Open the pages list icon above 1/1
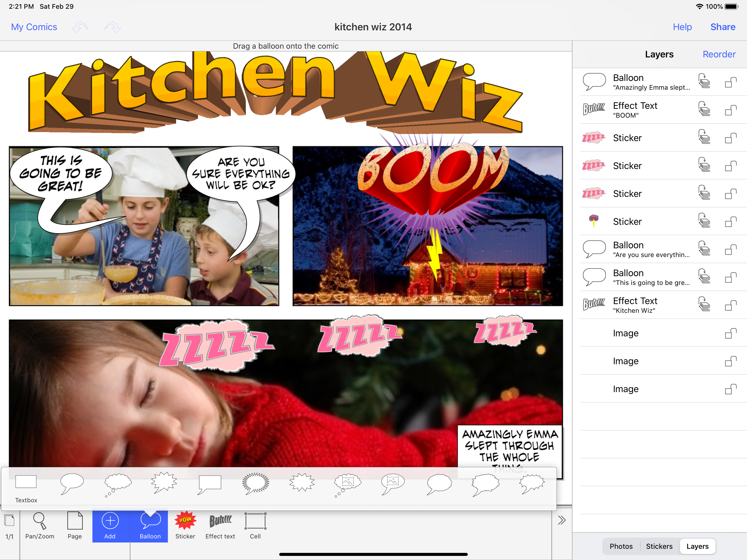 (10, 520)
